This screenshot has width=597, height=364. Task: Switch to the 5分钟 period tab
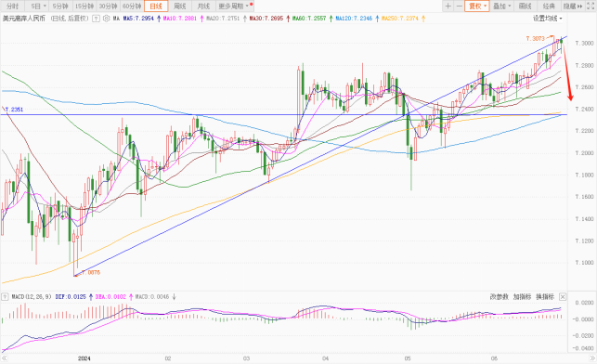pyautogui.click(x=60, y=6)
